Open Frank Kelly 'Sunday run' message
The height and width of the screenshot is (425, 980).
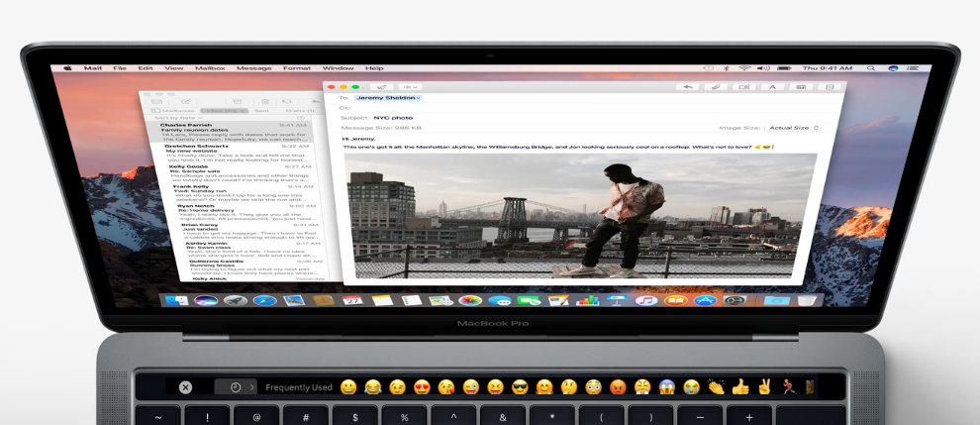pyautogui.click(x=244, y=194)
